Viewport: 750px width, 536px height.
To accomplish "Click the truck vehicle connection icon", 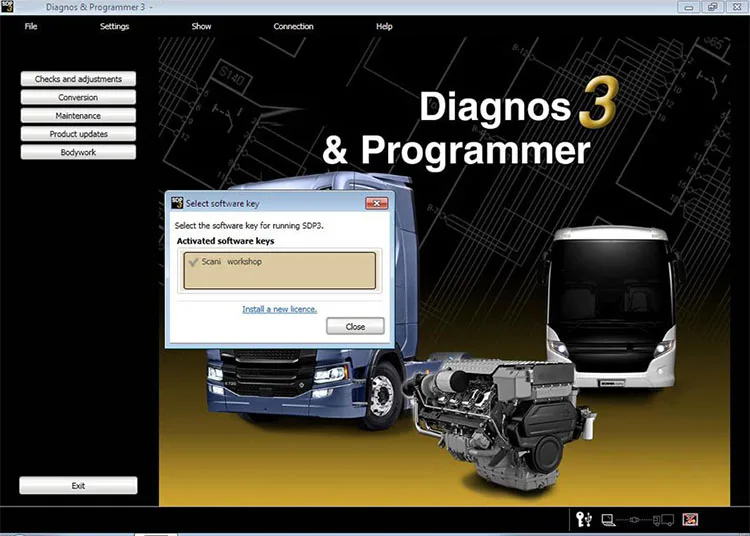I will point(663,520).
